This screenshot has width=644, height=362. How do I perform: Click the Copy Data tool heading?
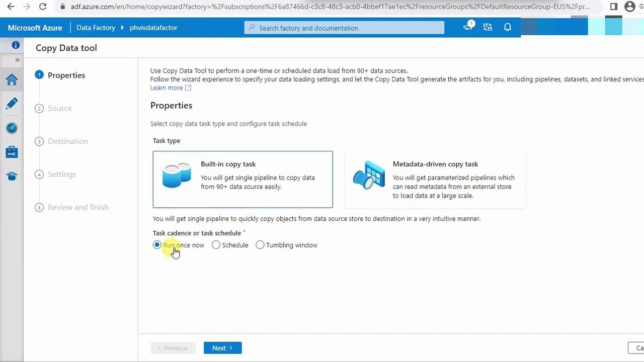coord(66,48)
